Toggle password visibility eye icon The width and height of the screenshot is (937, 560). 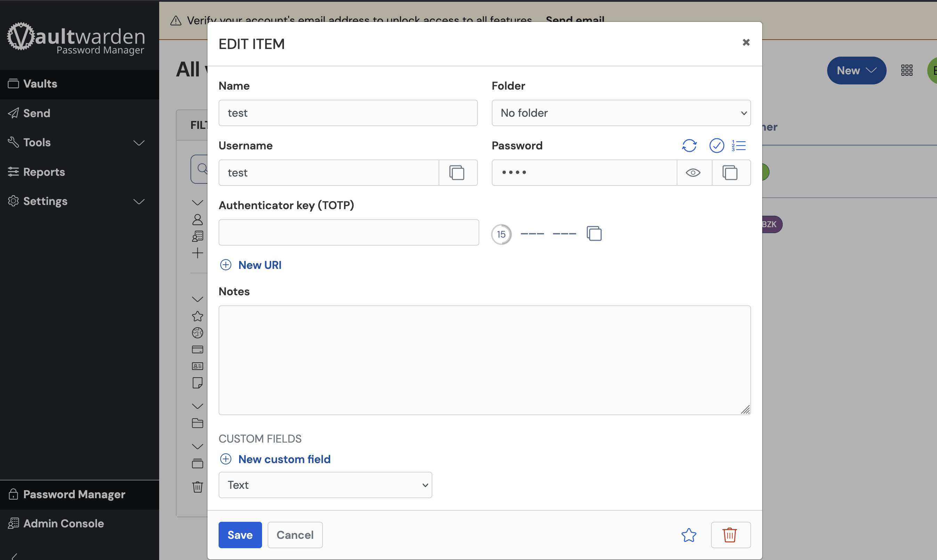pos(693,173)
